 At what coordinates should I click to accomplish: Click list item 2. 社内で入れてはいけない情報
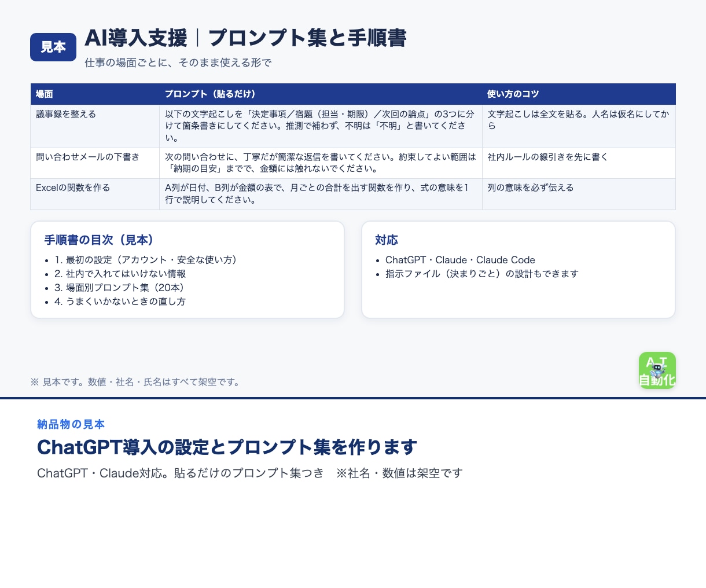click(x=120, y=274)
